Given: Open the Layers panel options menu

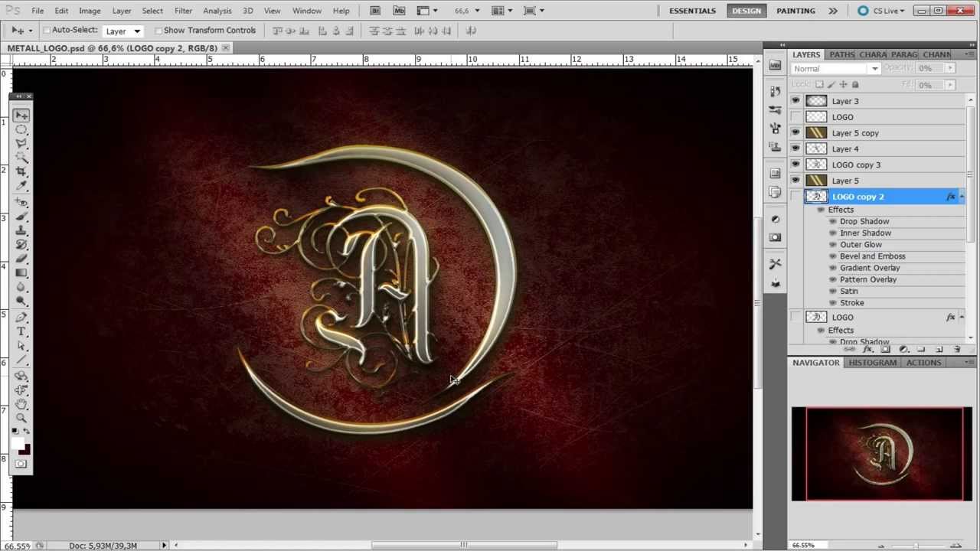Looking at the screenshot, I should coord(970,54).
